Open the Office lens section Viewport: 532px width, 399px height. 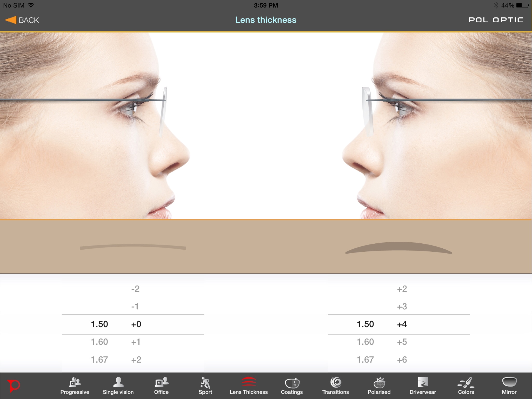click(x=161, y=385)
